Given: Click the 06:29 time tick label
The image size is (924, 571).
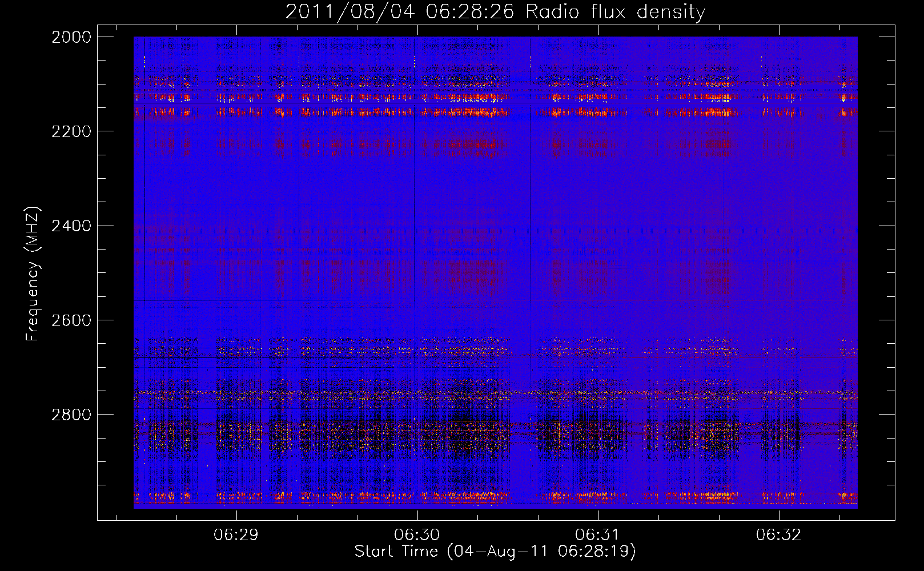Looking at the screenshot, I should (x=236, y=535).
